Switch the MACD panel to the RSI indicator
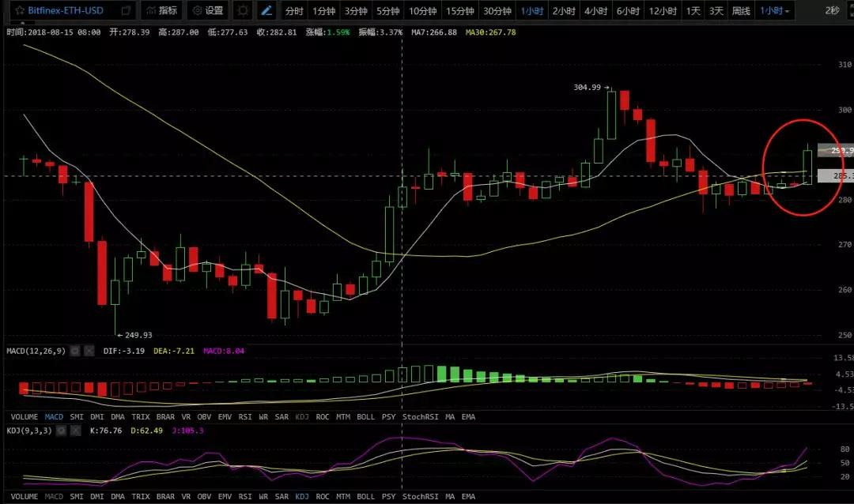Image resolution: width=854 pixels, height=504 pixels. coord(245,416)
